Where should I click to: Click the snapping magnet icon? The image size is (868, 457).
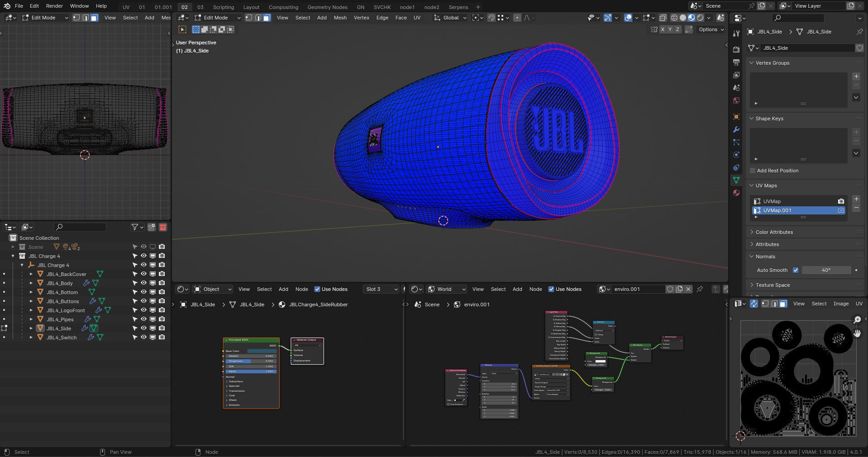pyautogui.click(x=491, y=18)
